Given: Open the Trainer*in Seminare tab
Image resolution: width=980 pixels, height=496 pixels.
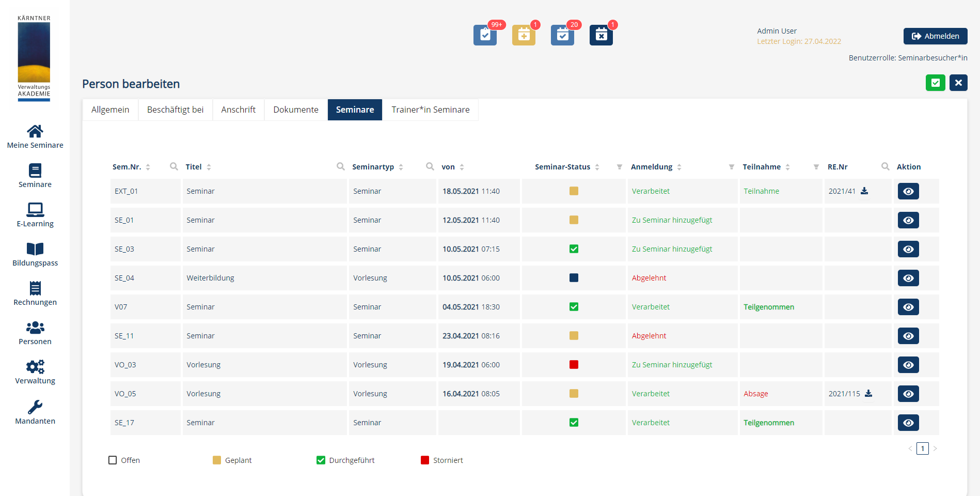Looking at the screenshot, I should (x=430, y=110).
